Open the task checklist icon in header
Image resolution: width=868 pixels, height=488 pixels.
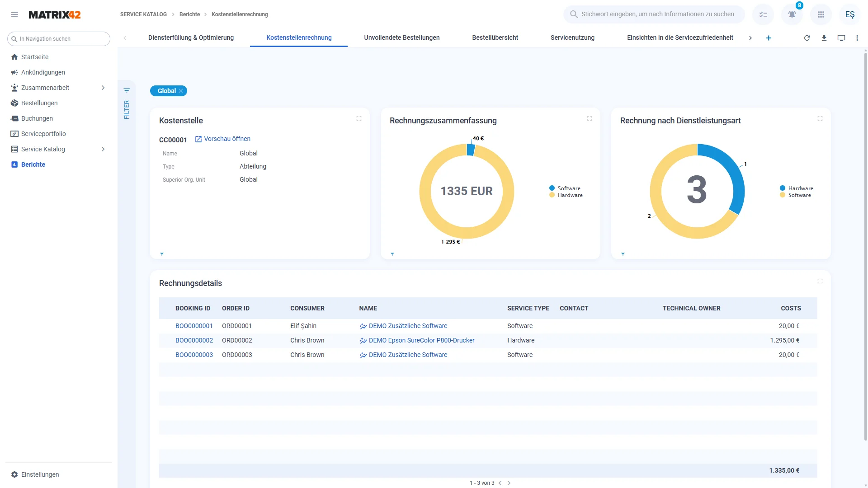(763, 14)
